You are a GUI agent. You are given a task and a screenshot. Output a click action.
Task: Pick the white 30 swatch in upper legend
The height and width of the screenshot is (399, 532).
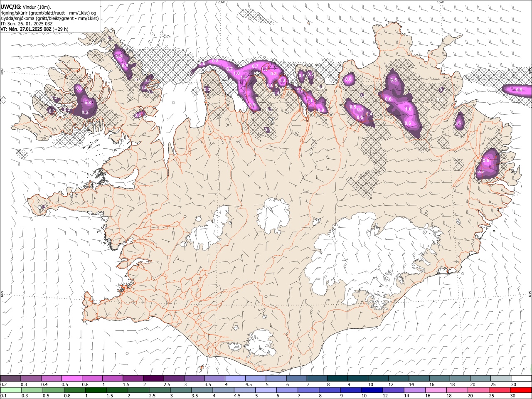pyautogui.click(x=521, y=378)
